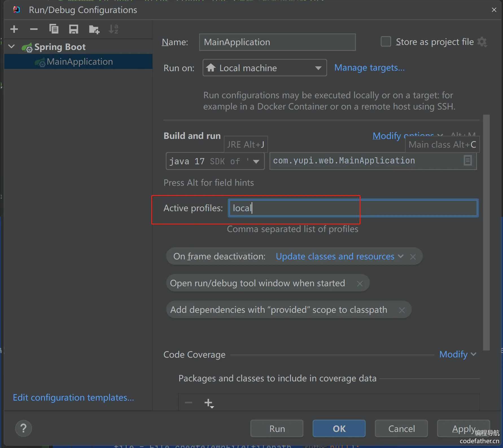Viewport: 503px width, 448px height.
Task: Open the Run on Local machine dropdown
Action: (265, 68)
